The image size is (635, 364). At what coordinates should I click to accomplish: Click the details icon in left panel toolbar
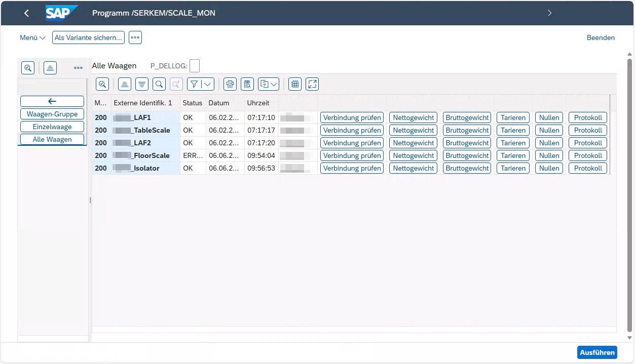coord(27,67)
